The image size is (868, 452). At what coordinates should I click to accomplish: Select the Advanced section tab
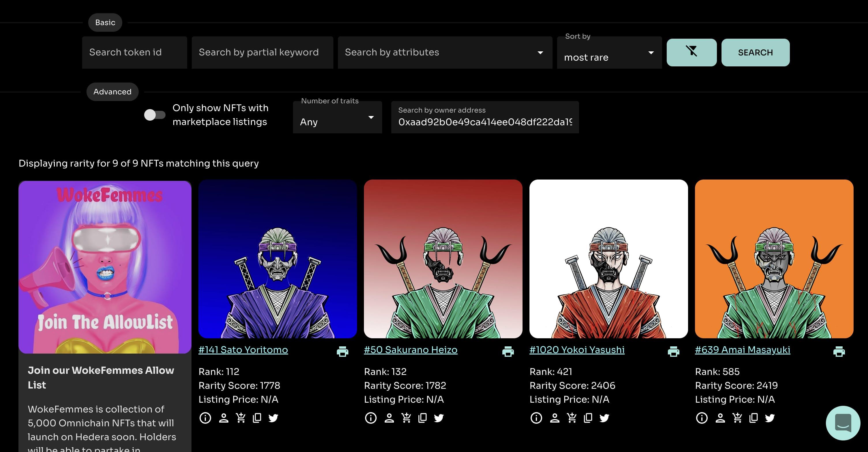click(x=112, y=92)
